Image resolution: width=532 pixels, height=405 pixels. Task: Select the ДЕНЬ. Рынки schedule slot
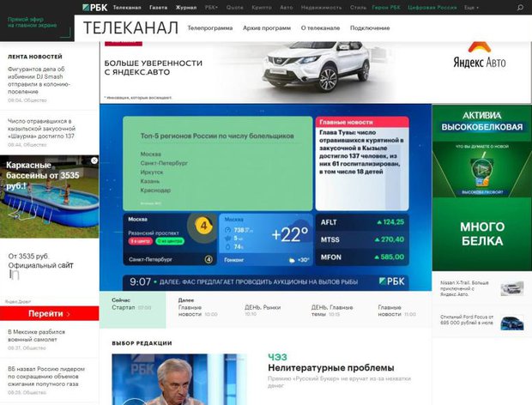[x=263, y=310]
